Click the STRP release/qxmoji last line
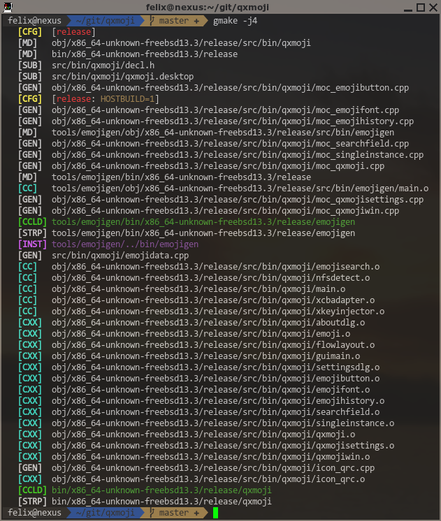 coord(145,501)
